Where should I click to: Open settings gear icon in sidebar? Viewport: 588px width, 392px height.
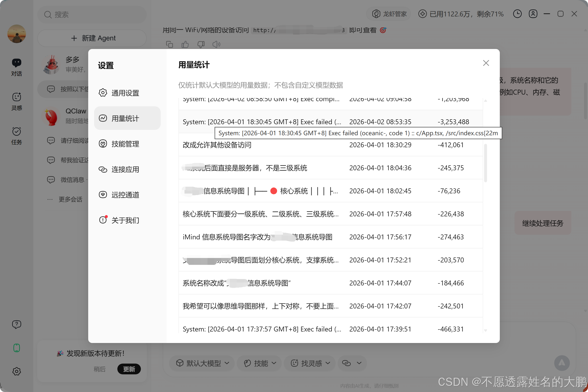point(16,371)
